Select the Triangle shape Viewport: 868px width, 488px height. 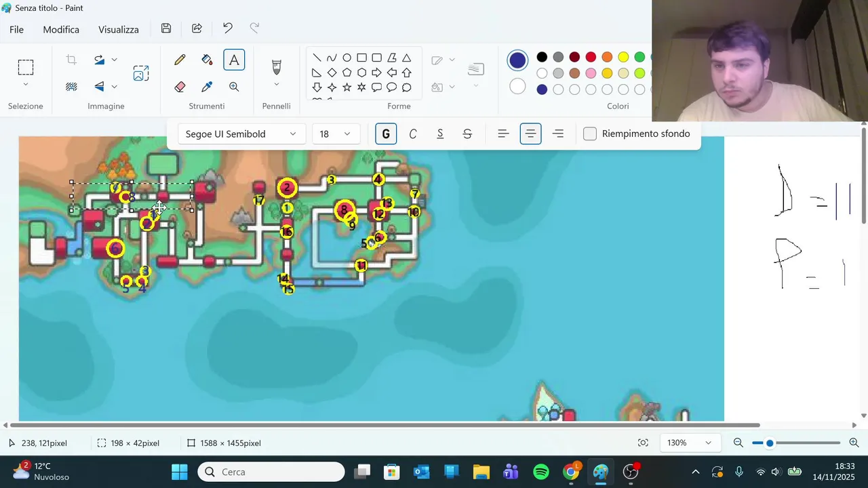tap(407, 58)
